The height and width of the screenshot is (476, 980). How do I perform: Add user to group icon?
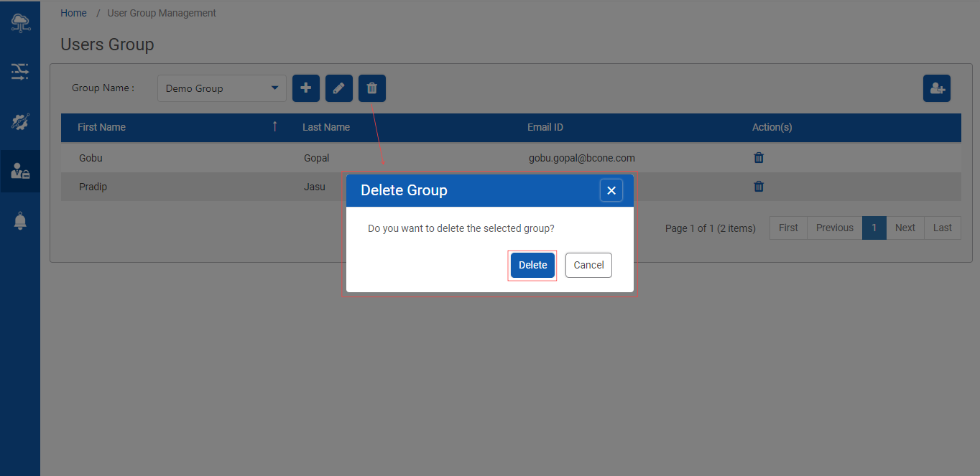937,88
